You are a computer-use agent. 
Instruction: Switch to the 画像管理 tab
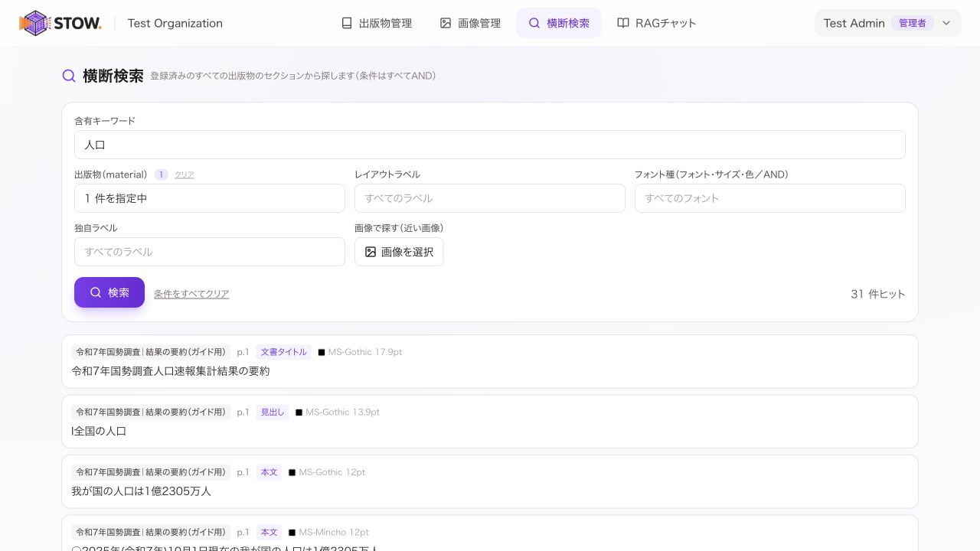[470, 23]
